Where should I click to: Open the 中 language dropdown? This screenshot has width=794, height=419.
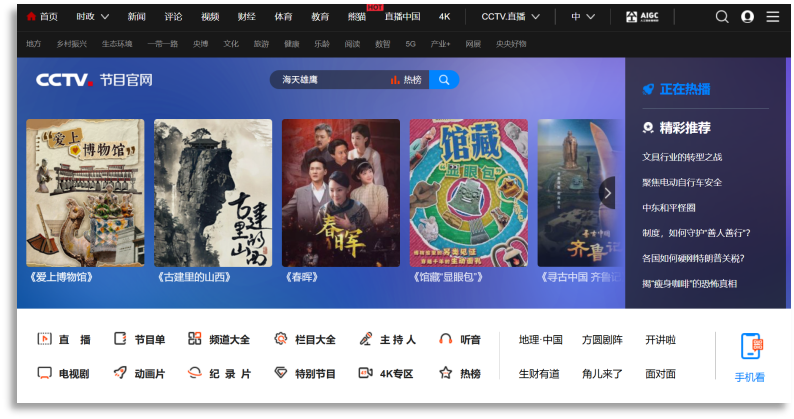(582, 17)
